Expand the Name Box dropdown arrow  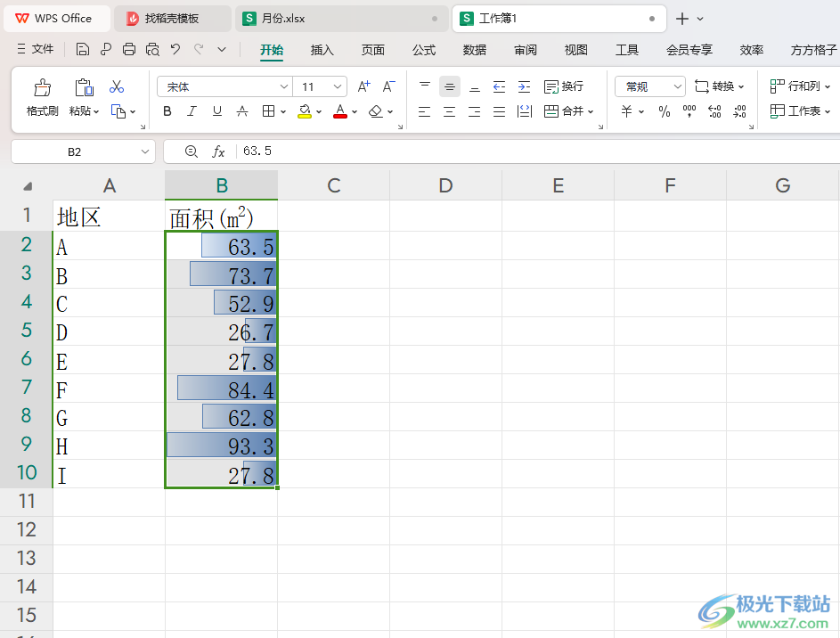point(144,151)
